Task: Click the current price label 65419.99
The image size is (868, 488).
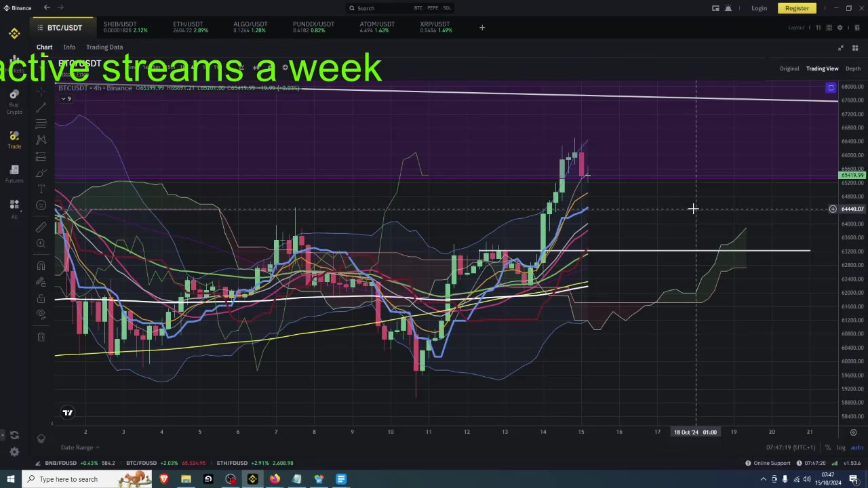Action: tap(852, 175)
